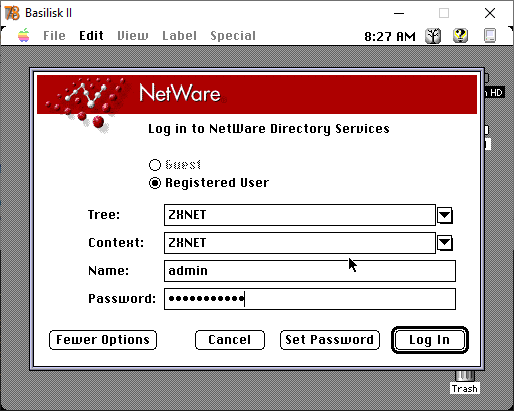Click the Basilisk II title bar icon
Viewport: 514px width, 411px height.
(x=12, y=13)
